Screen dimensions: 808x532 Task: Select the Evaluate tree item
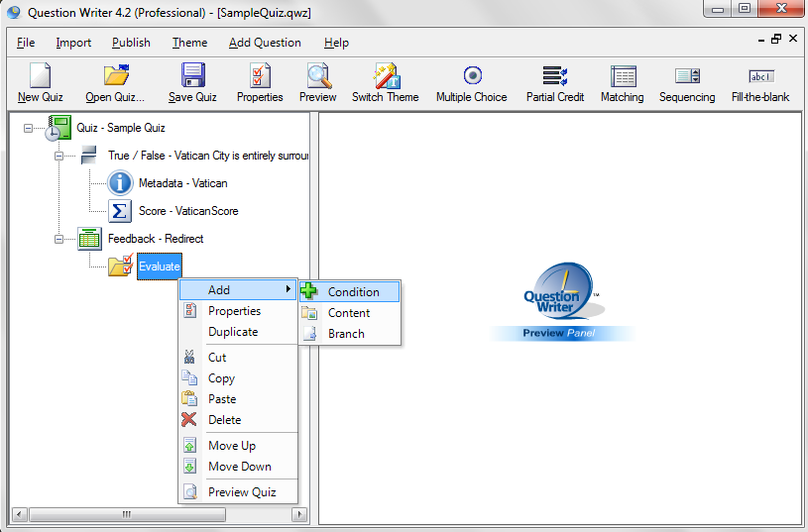pos(160,266)
